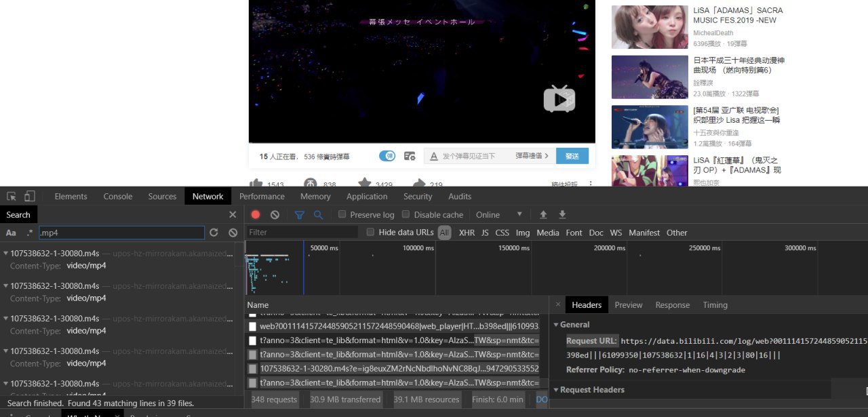This screenshot has width=868, height=417.
Task: Filter requests by Doc type
Action: 596,233
